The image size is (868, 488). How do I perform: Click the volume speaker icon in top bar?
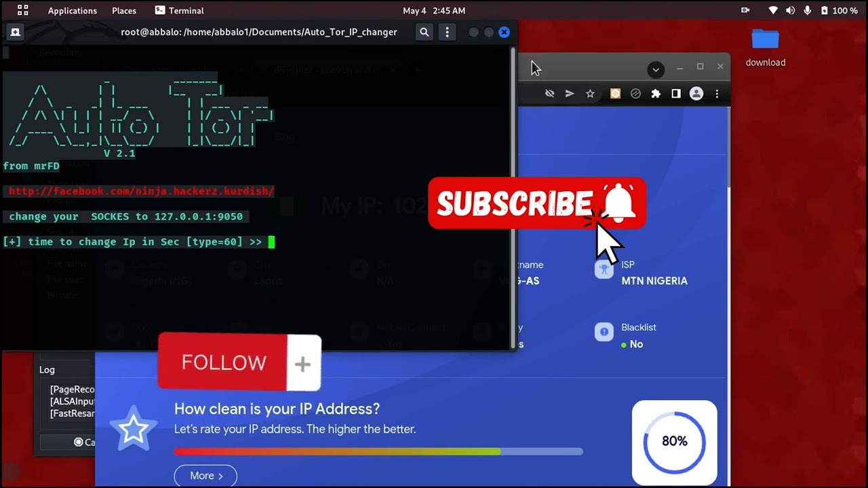(790, 11)
